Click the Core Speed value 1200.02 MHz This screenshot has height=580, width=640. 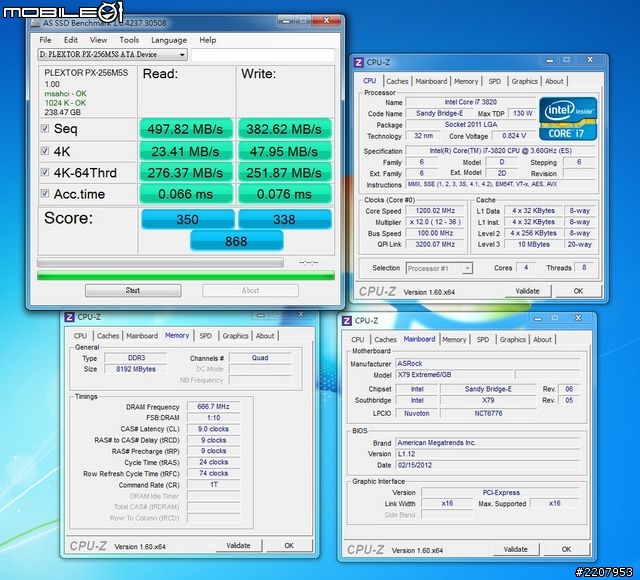click(435, 211)
